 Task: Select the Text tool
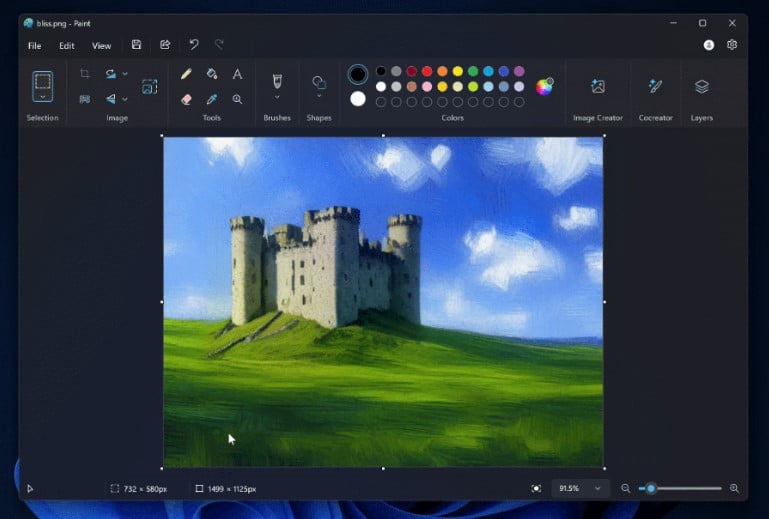(x=237, y=74)
